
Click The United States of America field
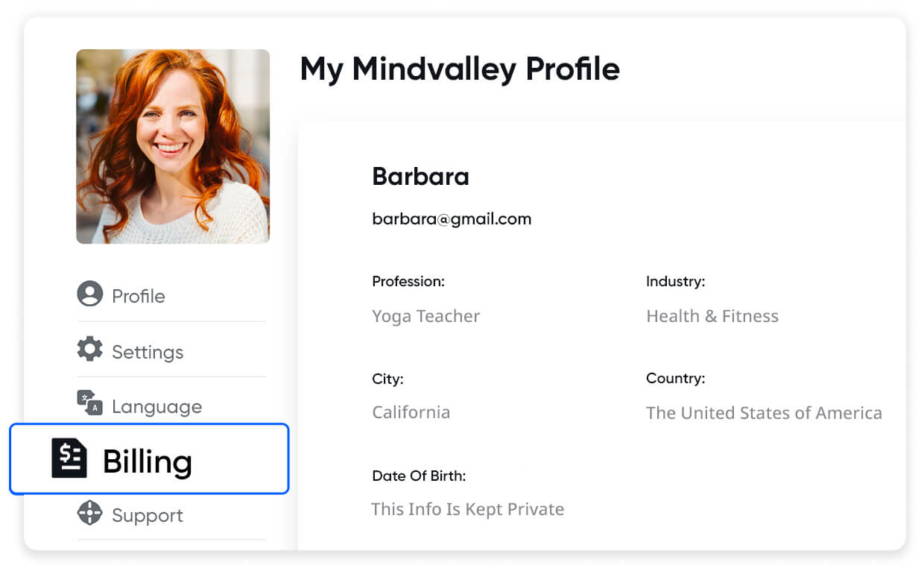point(764,412)
